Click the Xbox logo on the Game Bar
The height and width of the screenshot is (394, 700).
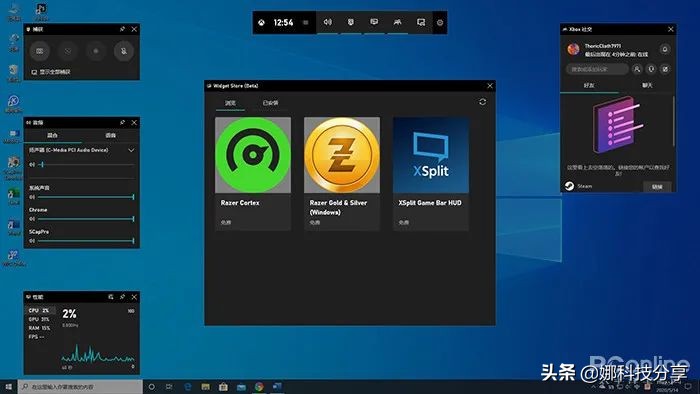261,22
